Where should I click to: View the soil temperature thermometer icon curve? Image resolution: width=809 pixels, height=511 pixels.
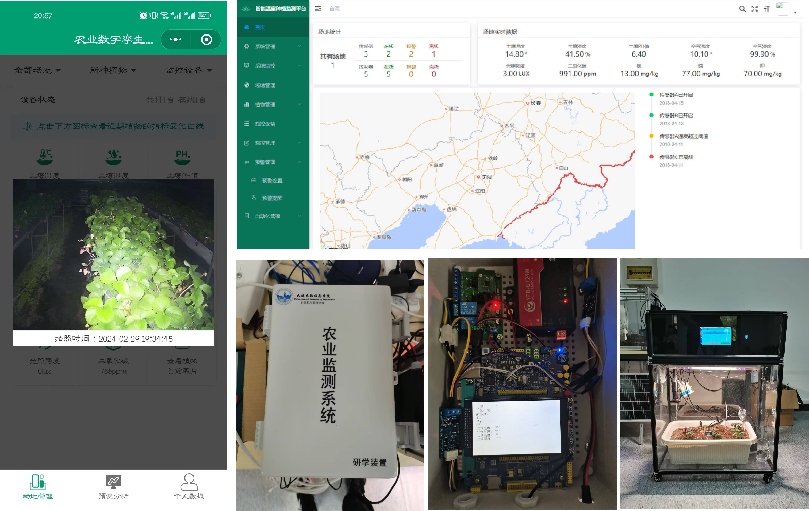click(x=45, y=156)
